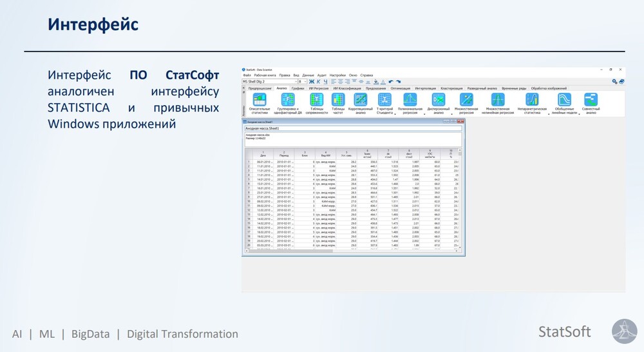
Task: Expand Т-критерий Стьюдента dropdown arrow
Action: click(x=395, y=114)
